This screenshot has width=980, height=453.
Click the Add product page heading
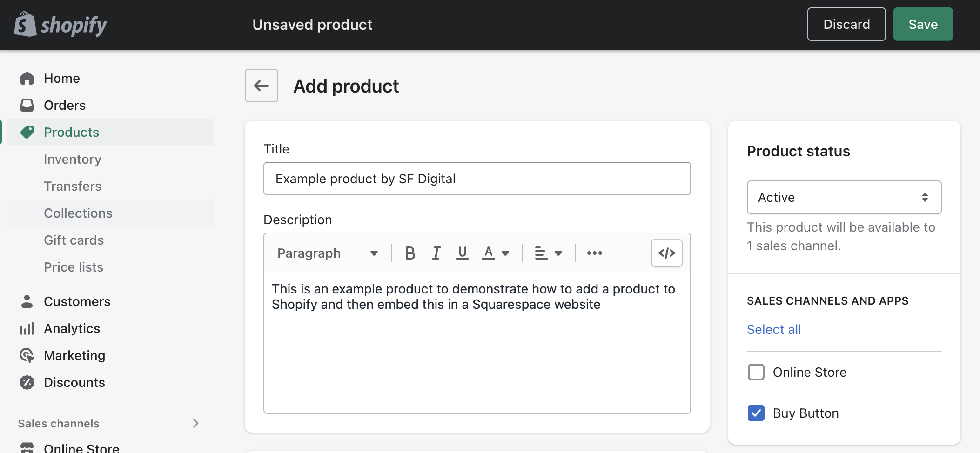click(346, 86)
